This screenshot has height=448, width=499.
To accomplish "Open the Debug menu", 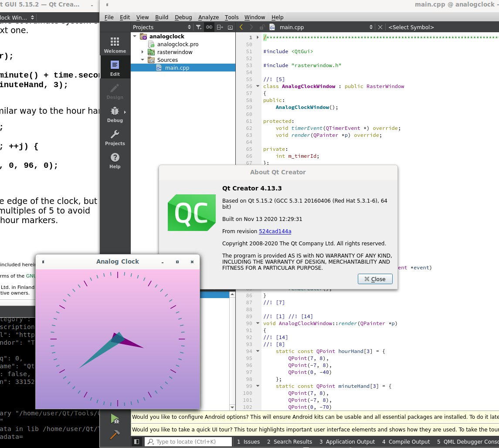I will (x=183, y=17).
